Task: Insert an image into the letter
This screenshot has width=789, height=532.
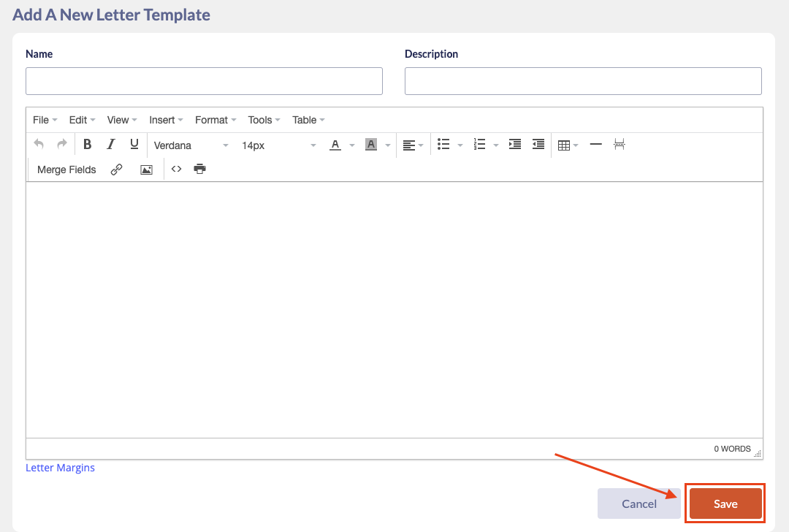Action: (x=146, y=170)
